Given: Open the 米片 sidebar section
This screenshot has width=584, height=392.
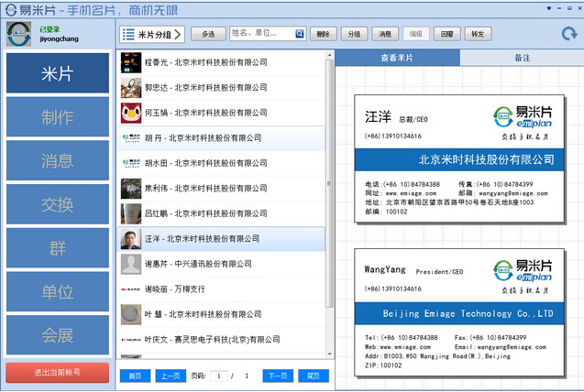Looking at the screenshot, I should tap(58, 73).
